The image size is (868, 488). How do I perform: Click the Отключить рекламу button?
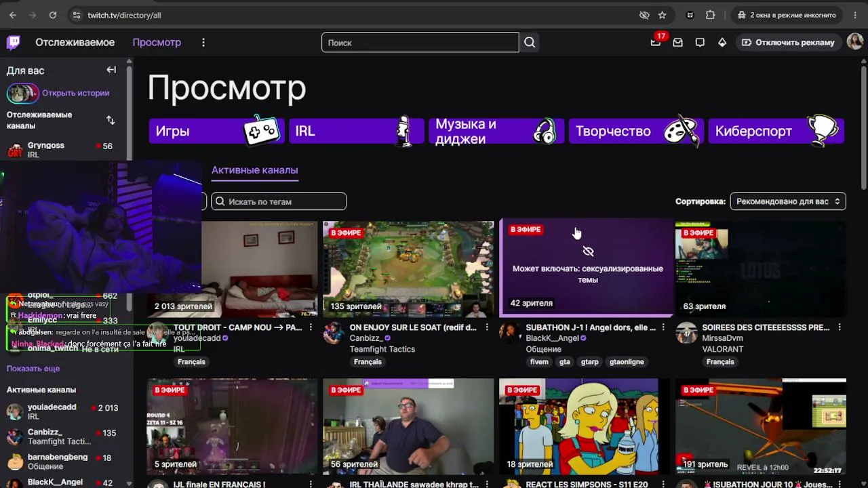click(x=788, y=43)
